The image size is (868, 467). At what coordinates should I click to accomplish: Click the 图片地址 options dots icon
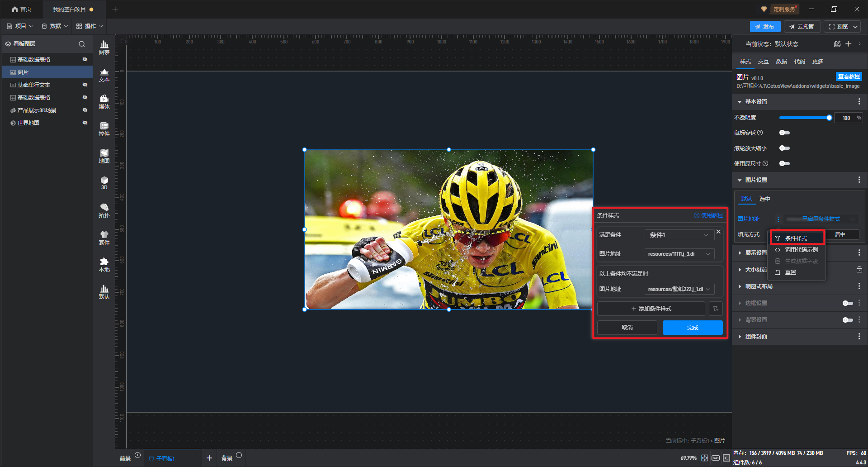click(778, 219)
